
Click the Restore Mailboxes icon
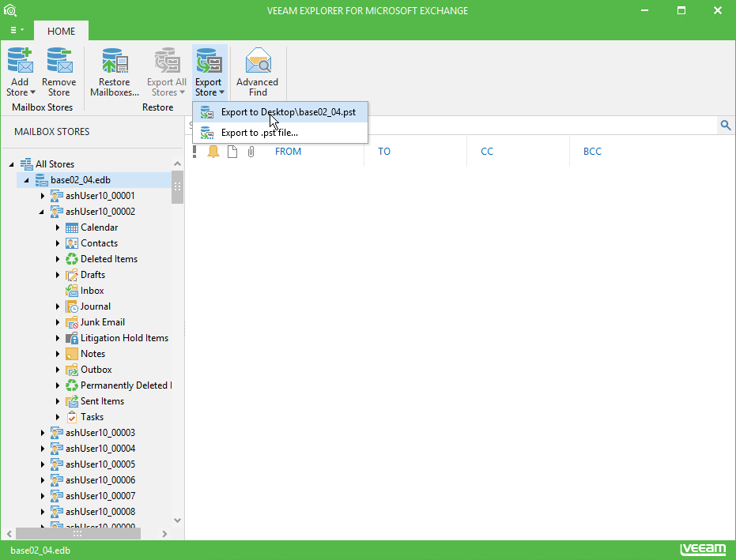[x=115, y=61]
